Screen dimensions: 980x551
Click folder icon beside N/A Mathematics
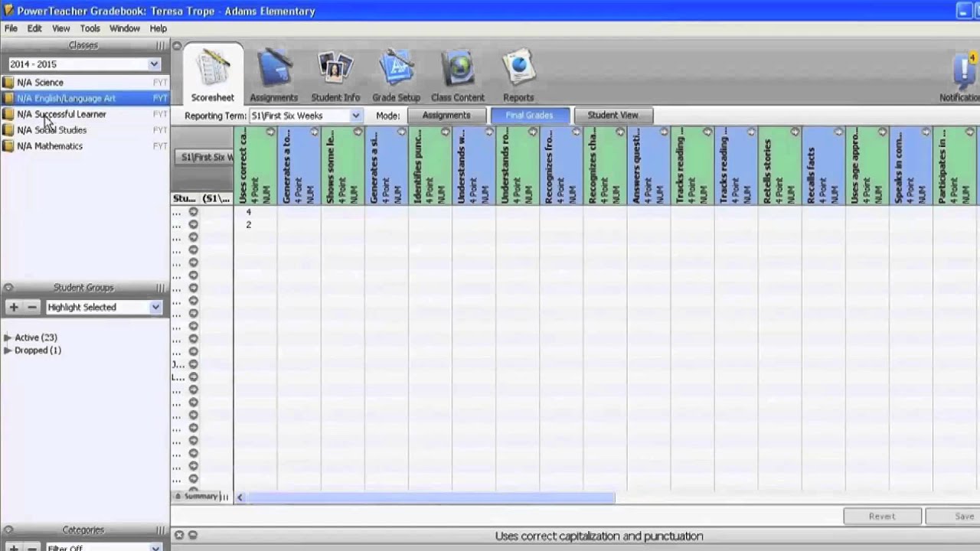(8, 146)
